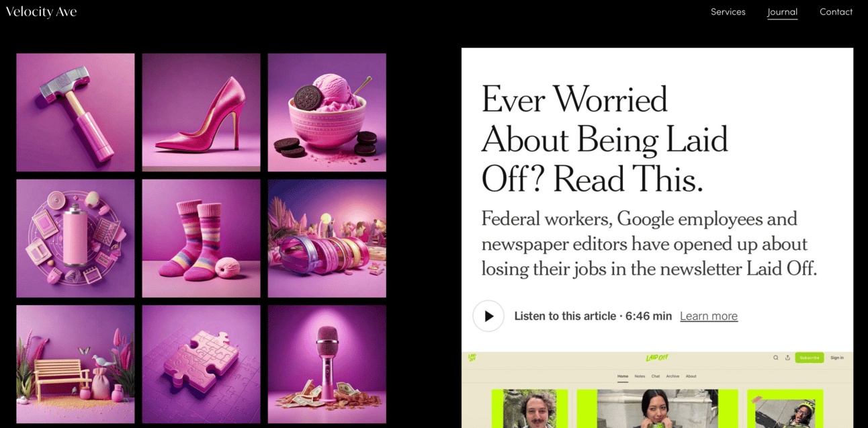Open the striped socks image
This screenshot has width=868, height=428.
click(x=201, y=238)
